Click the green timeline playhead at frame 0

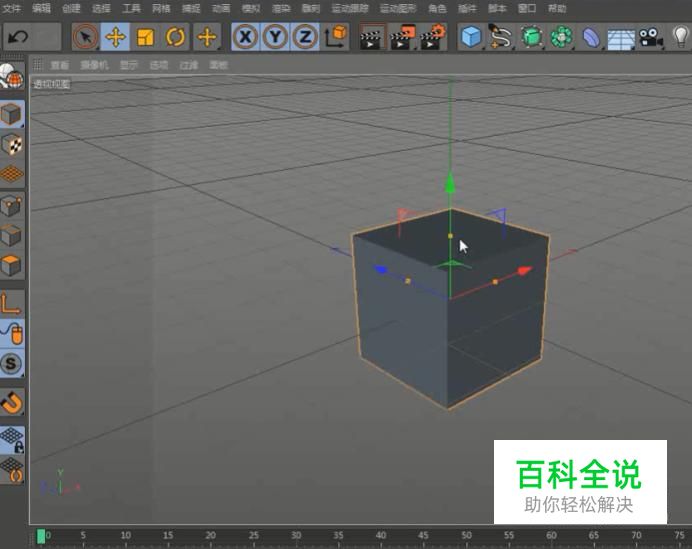pos(41,536)
